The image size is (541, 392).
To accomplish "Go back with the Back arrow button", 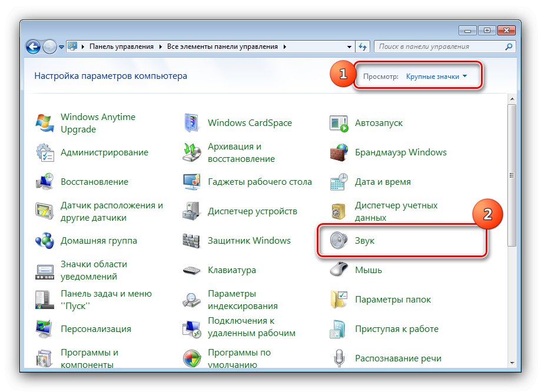I will [x=33, y=46].
